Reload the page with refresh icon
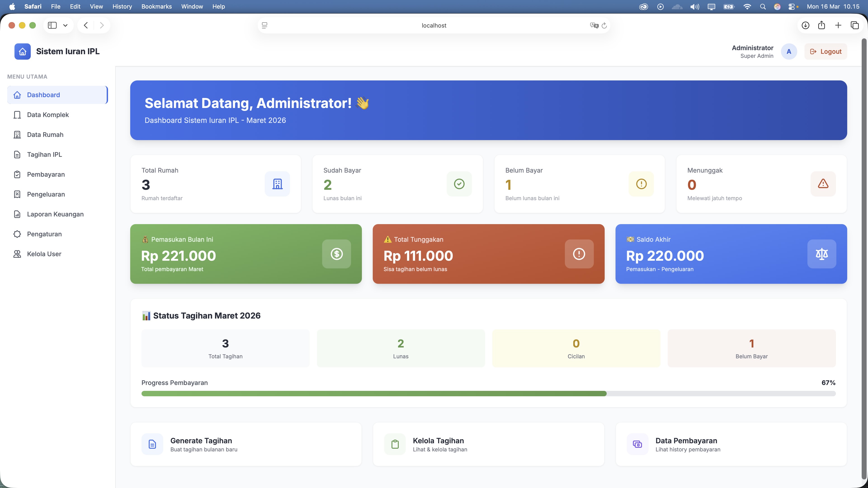 (604, 25)
